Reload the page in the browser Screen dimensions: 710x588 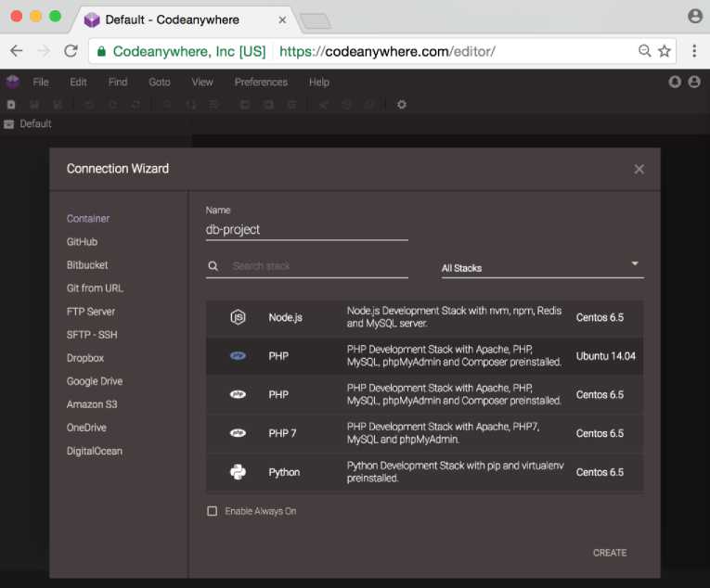pos(71,51)
